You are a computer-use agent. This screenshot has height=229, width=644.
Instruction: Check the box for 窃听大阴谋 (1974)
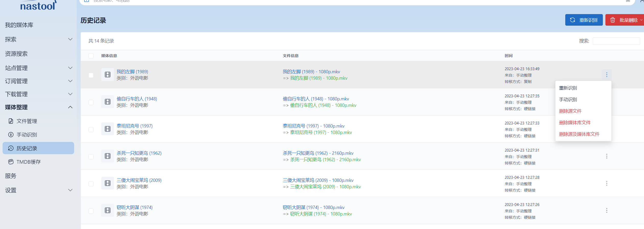coord(91,211)
